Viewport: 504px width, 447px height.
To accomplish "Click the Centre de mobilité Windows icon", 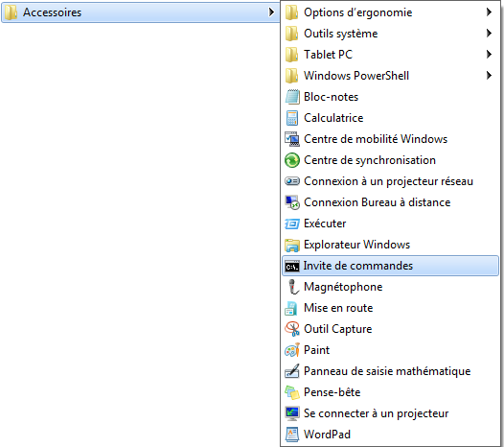I will coord(292,139).
